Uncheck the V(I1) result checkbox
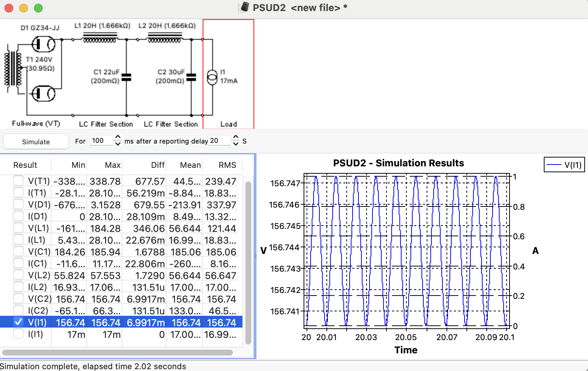Viewport: 588px width, 371px height. click(x=18, y=322)
